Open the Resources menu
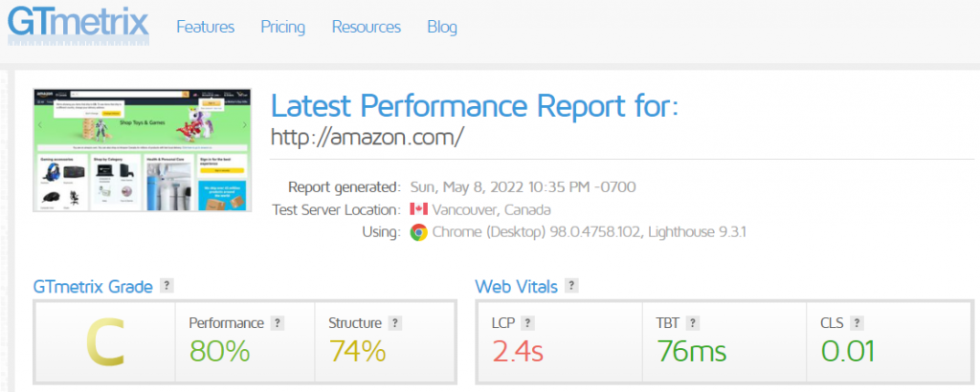This screenshot has width=980, height=392. pos(367,27)
